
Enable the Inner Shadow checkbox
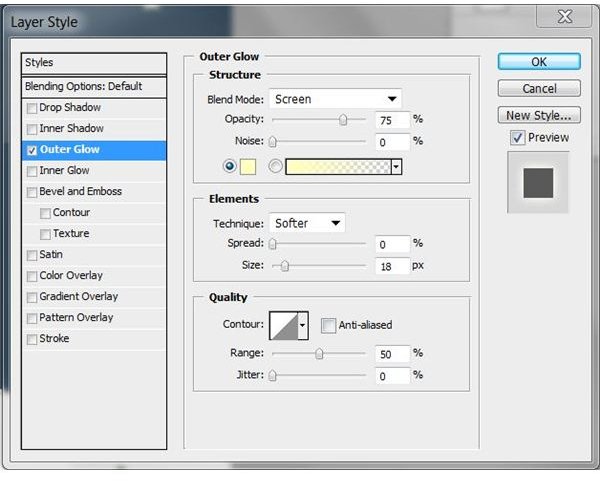pos(32,129)
